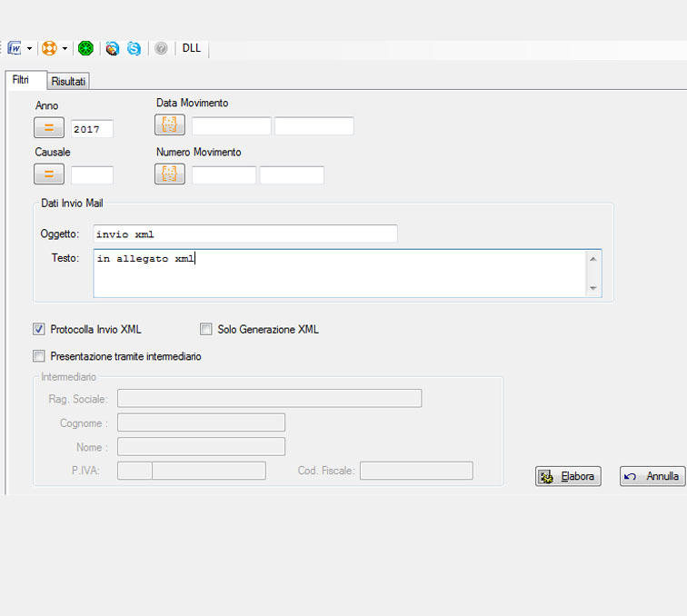Screen dimensions: 687x616
Task: Click the second Numero Movimento field
Action: 292,174
